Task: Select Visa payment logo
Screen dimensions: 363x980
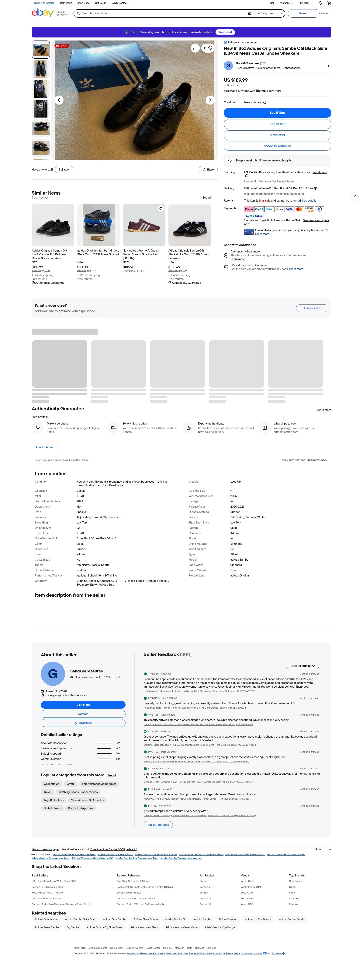Action: pyautogui.click(x=289, y=209)
